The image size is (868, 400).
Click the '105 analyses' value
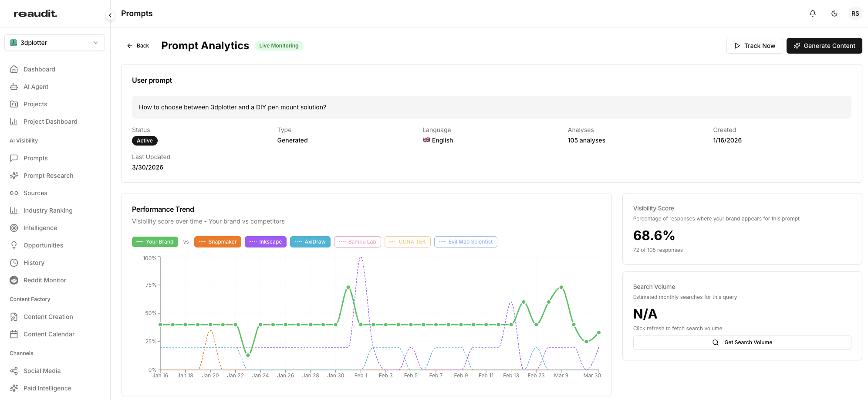pyautogui.click(x=586, y=140)
